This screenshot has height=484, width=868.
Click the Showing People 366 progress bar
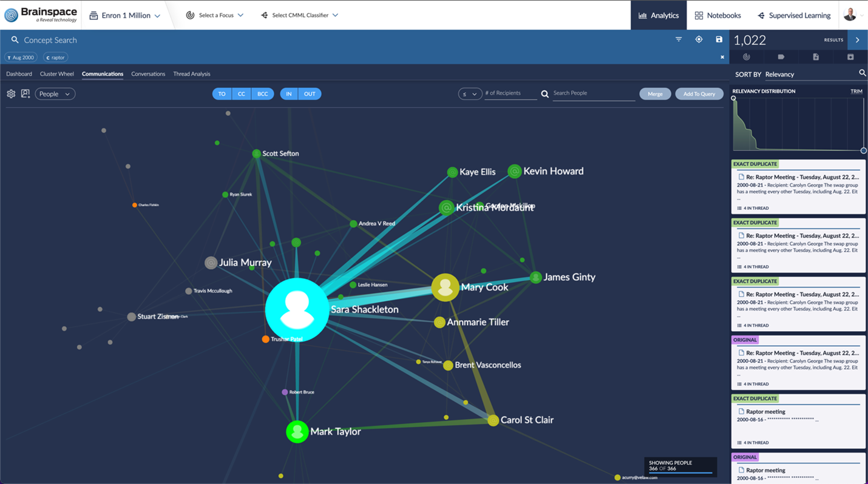680,472
